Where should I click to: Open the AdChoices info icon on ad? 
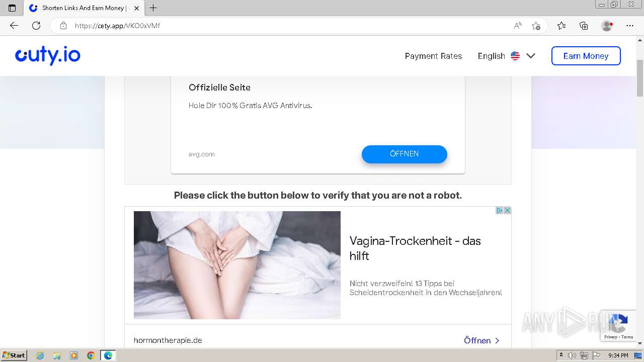tap(500, 211)
